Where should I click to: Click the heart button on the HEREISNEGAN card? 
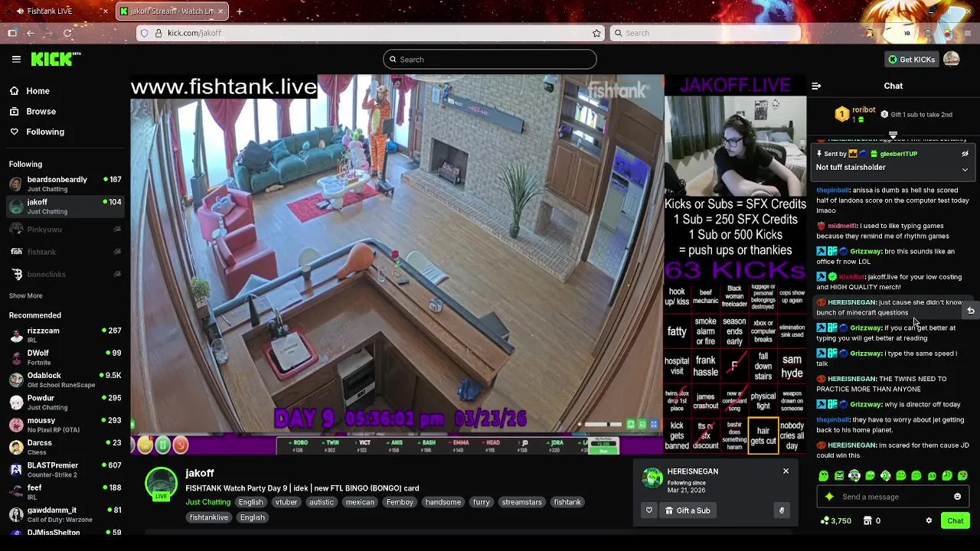(x=649, y=510)
